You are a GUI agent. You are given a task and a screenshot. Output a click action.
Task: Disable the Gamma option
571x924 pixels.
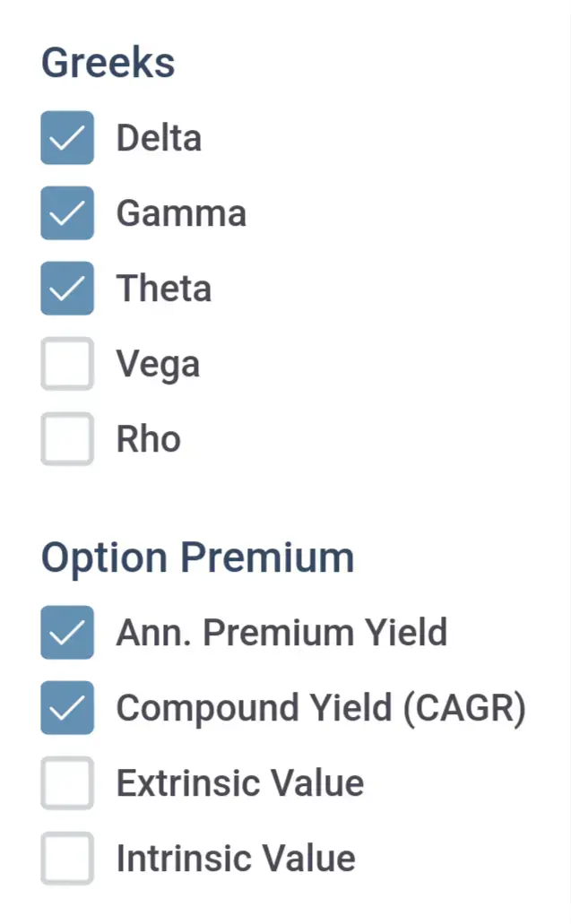[66, 213]
